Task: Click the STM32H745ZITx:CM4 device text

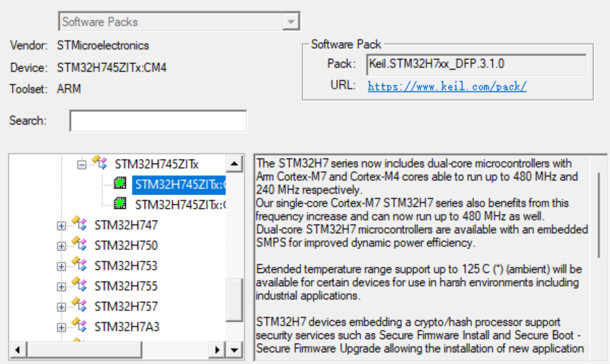Action: [112, 68]
